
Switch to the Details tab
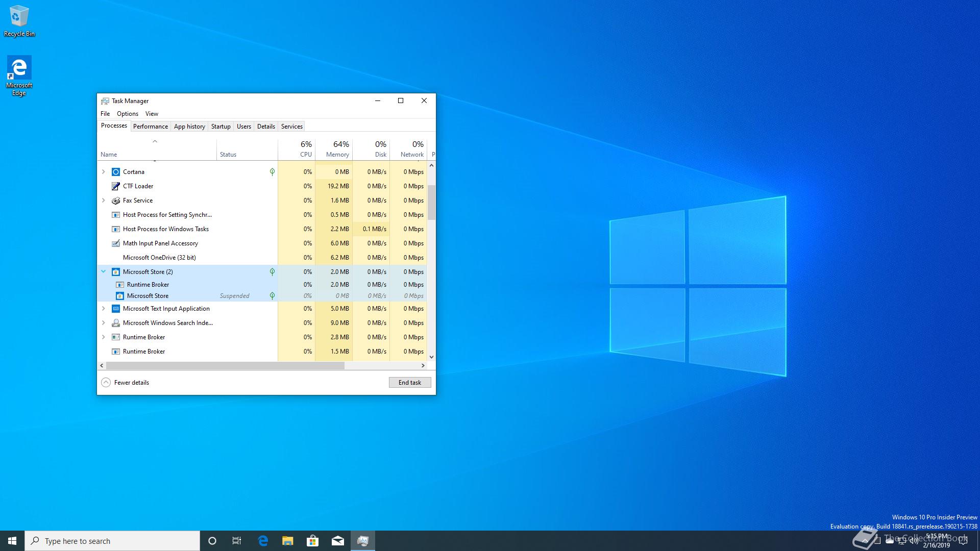pos(266,127)
